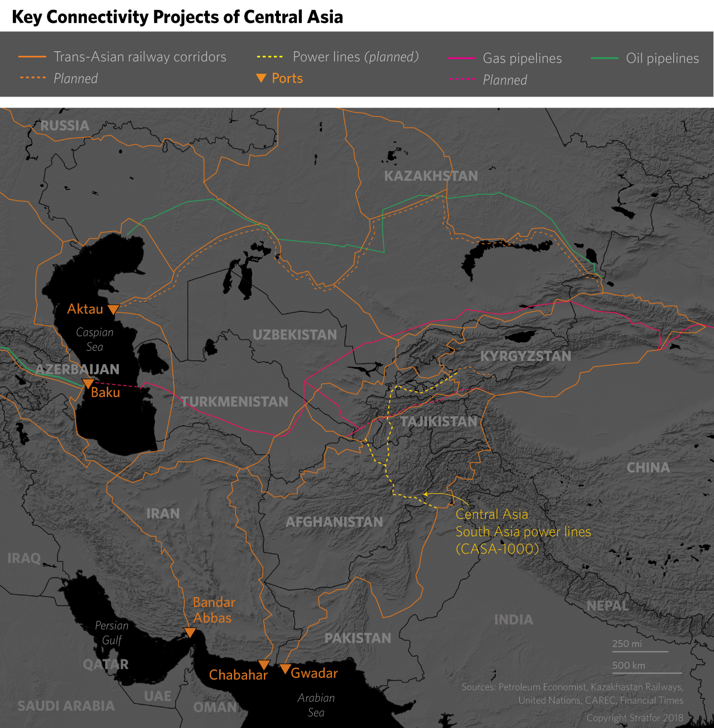Click the Caspian Sea label
Image resolution: width=714 pixels, height=728 pixels.
point(95,340)
